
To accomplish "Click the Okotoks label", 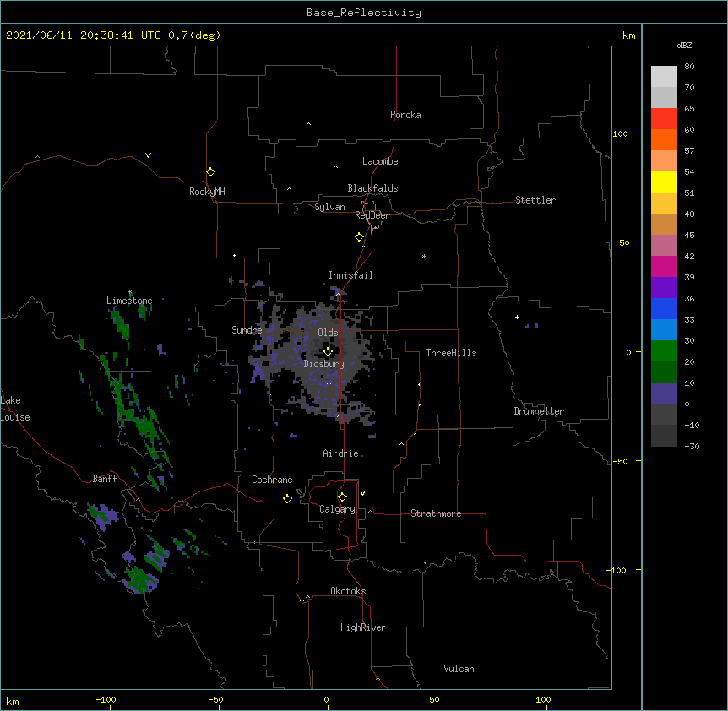I will (x=348, y=591).
